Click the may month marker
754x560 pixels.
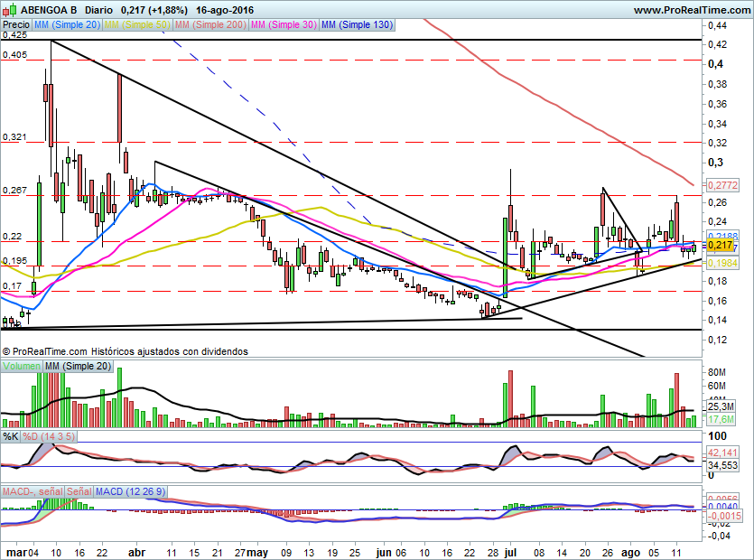(257, 553)
